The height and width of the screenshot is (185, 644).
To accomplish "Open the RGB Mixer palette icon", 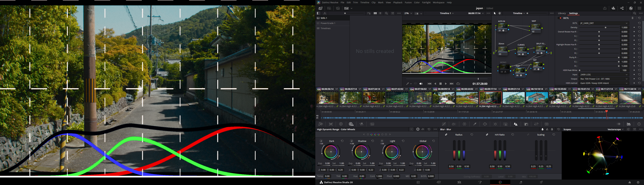I will click(362, 124).
